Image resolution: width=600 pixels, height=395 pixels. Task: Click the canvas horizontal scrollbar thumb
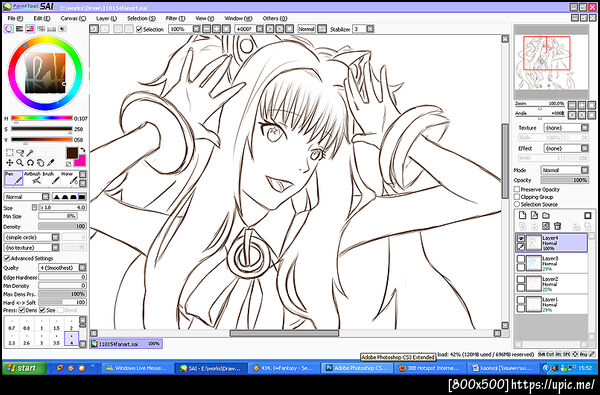(284, 333)
